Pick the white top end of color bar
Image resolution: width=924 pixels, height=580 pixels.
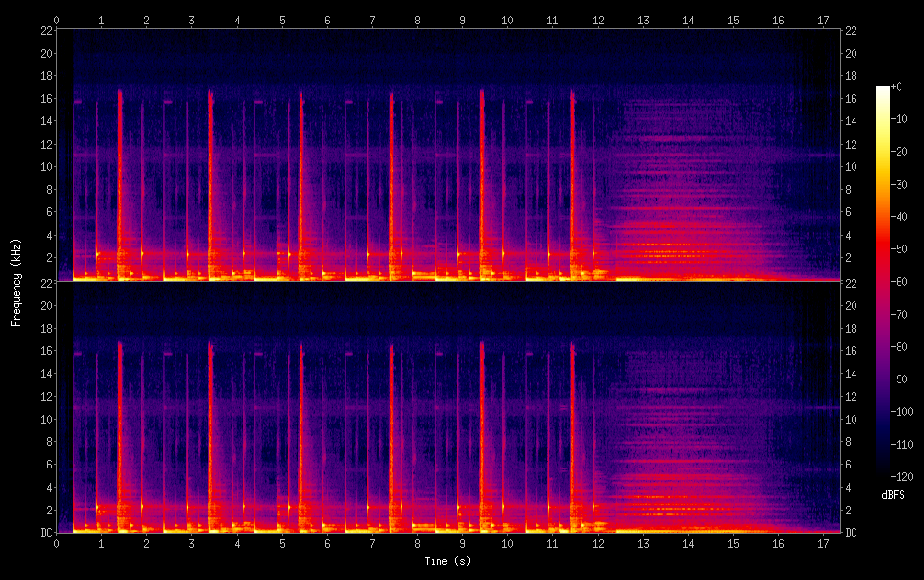883,90
